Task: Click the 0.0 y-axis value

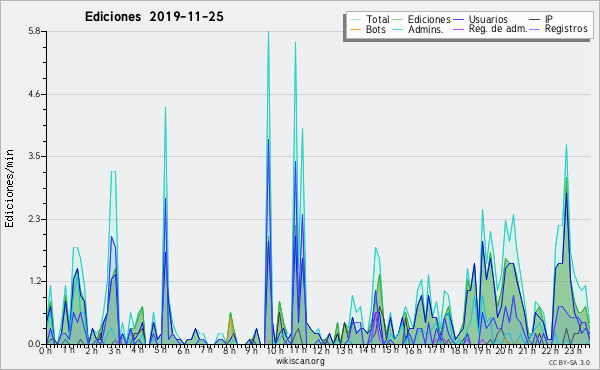Action: point(34,344)
